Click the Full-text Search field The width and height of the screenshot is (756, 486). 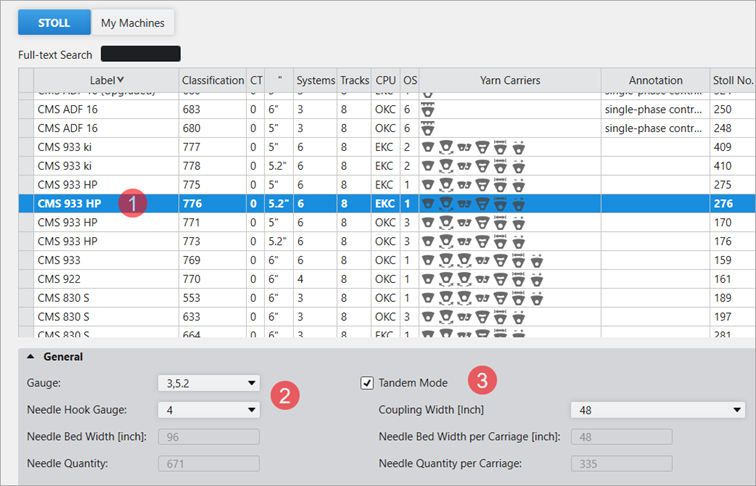click(140, 54)
